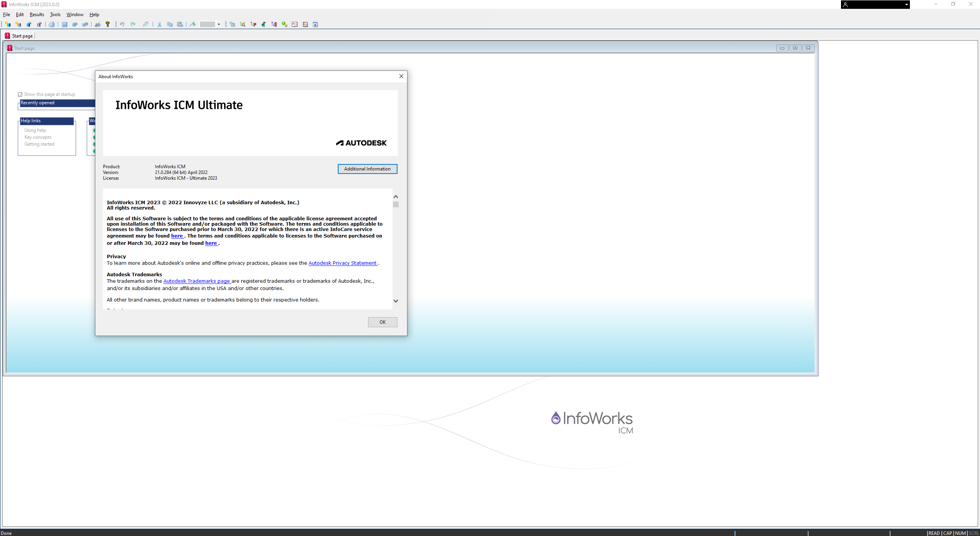This screenshot has height=536, width=980.
Task: Click the crossed-out flag icon
Action: (98, 24)
